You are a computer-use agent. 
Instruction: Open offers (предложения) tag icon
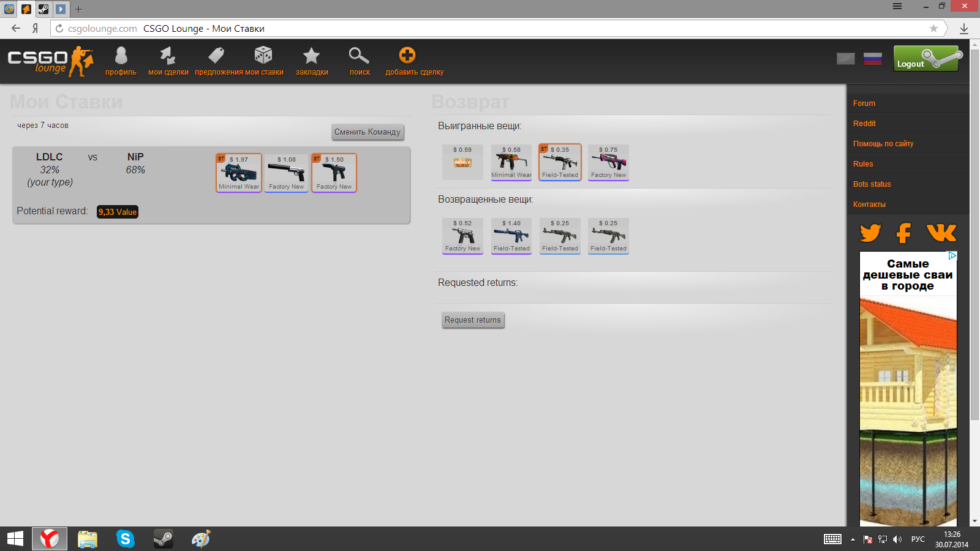tap(216, 56)
